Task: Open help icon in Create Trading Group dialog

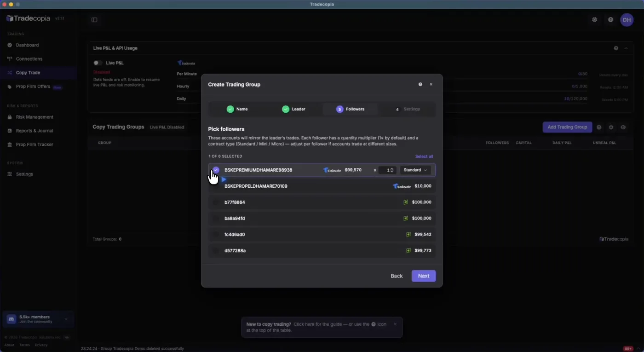Action: [x=420, y=85]
